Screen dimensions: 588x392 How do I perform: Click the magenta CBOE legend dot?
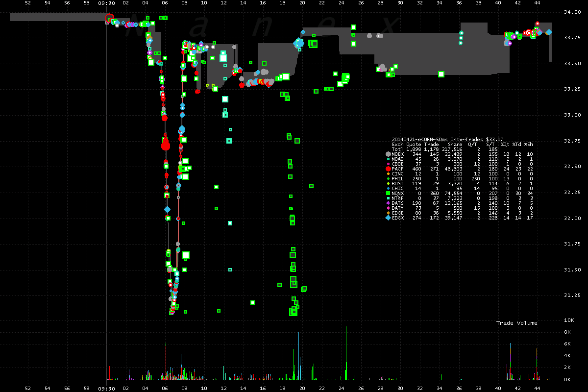389,164
